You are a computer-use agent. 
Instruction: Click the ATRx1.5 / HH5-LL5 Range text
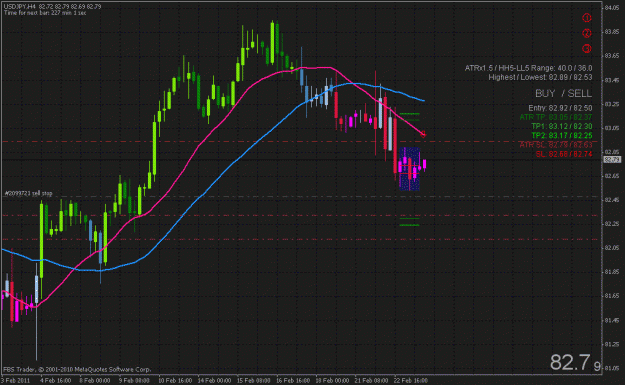coord(528,68)
